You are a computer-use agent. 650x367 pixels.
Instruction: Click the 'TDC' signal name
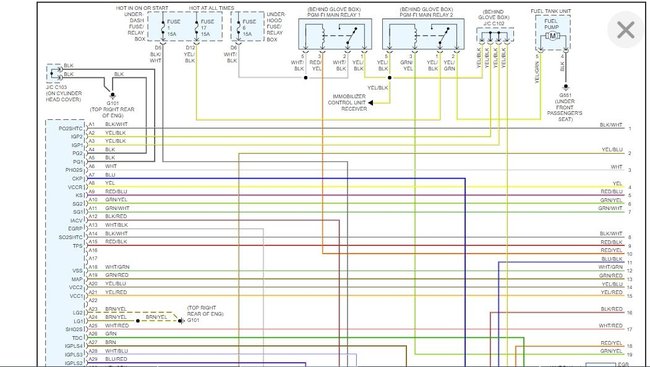pyautogui.click(x=77, y=338)
